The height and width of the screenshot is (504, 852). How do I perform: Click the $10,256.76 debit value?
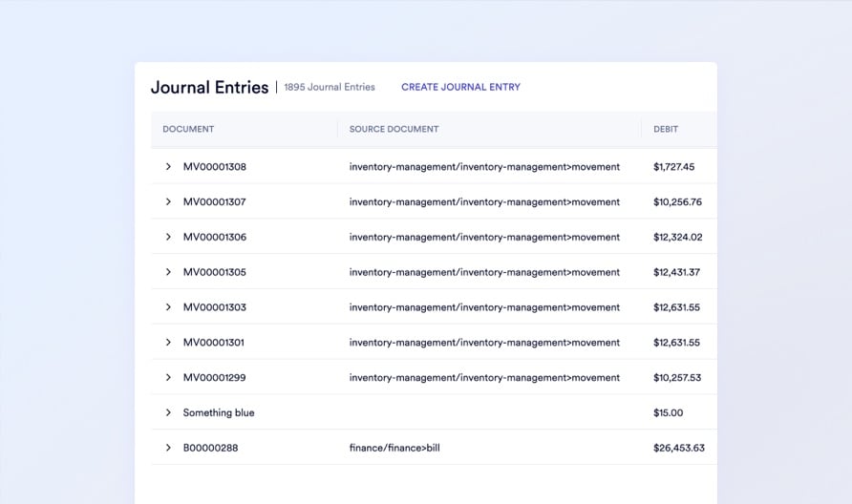(x=677, y=202)
